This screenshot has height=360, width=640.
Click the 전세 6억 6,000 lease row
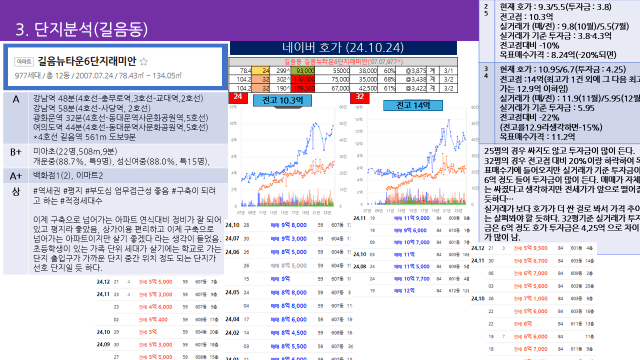(533, 336)
